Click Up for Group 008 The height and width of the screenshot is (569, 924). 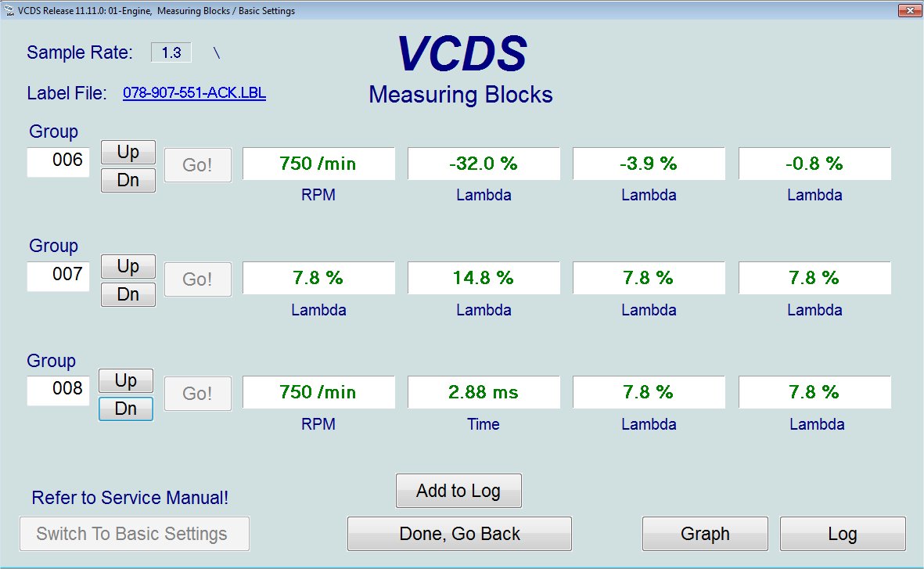tap(125, 381)
